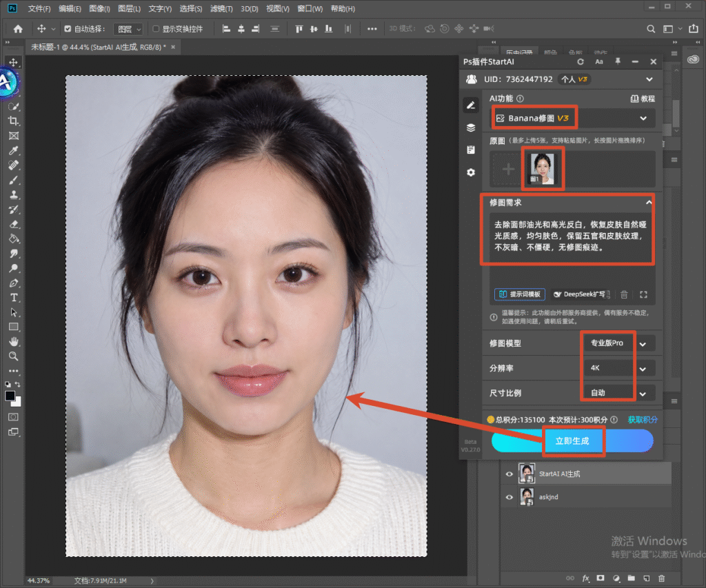Viewport: 706px width, 588px height.
Task: Open the 窗口(W) menu
Action: pos(310,8)
